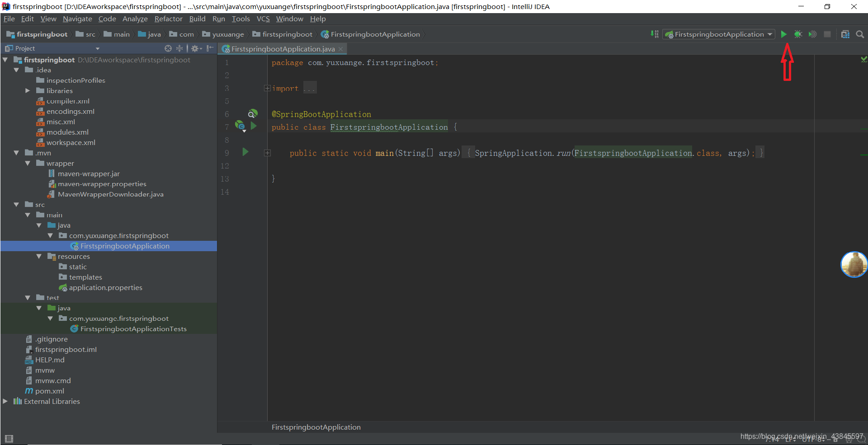Toggle tool window bars at bottom-left corner
Viewport: 868px width, 445px height.
click(x=9, y=438)
